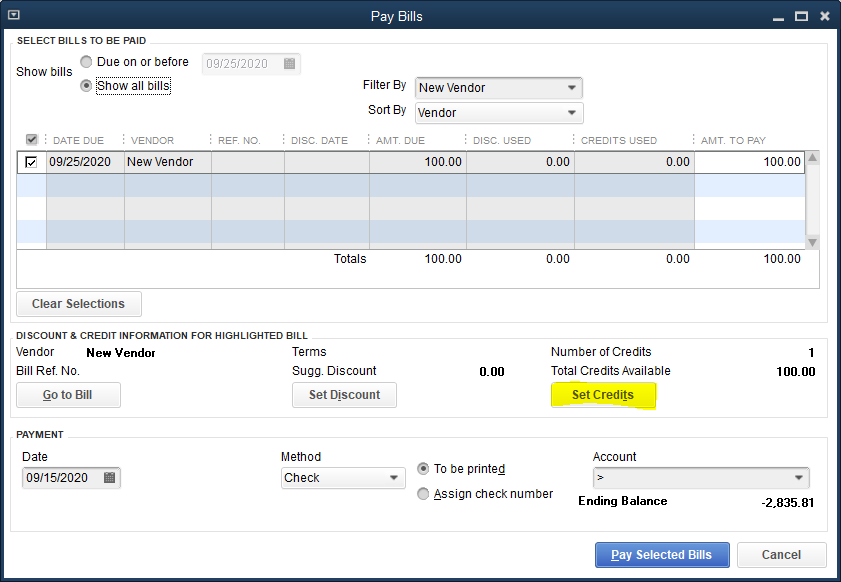Open the payment Method dropdown

tap(394, 478)
